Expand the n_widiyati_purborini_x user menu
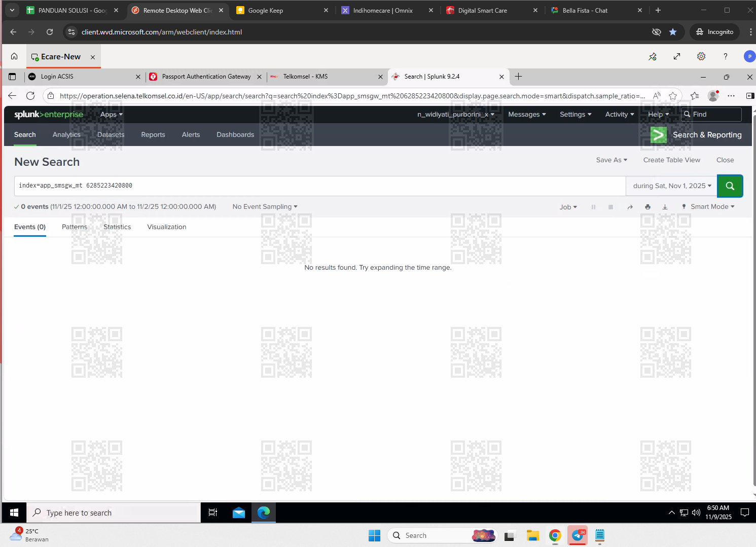756x547 pixels. point(456,115)
